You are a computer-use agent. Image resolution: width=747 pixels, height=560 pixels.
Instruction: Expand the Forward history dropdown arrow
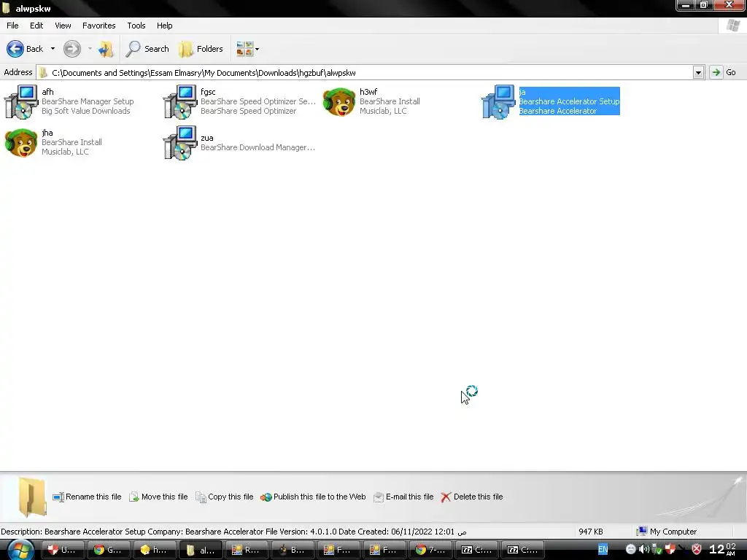coord(90,49)
